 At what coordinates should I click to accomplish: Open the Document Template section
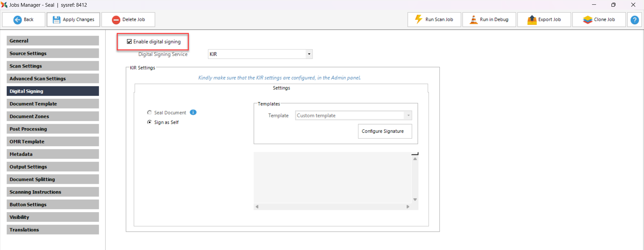(53, 104)
